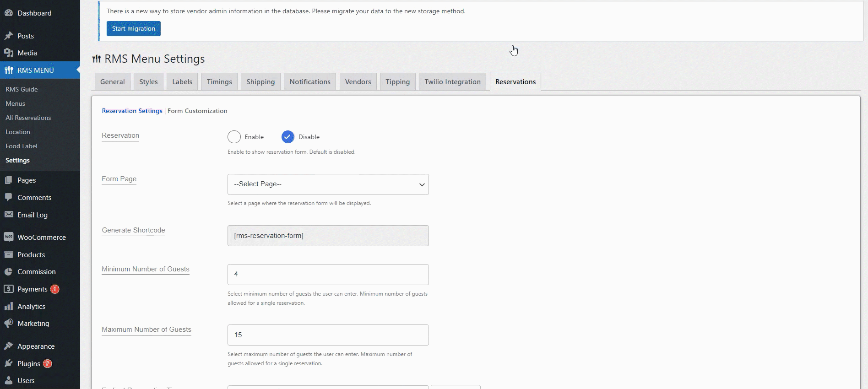This screenshot has width=868, height=389.
Task: Click the Reservations tab
Action: point(515,82)
